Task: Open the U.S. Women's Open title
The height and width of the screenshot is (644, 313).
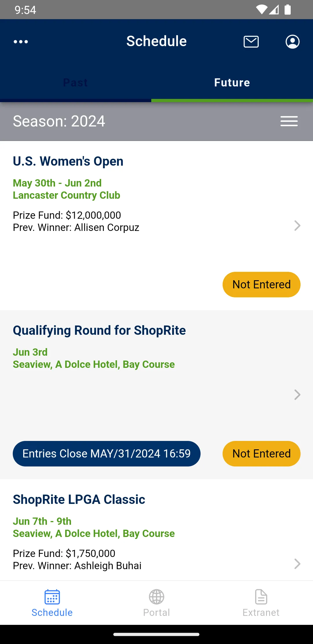Action: pos(68,161)
